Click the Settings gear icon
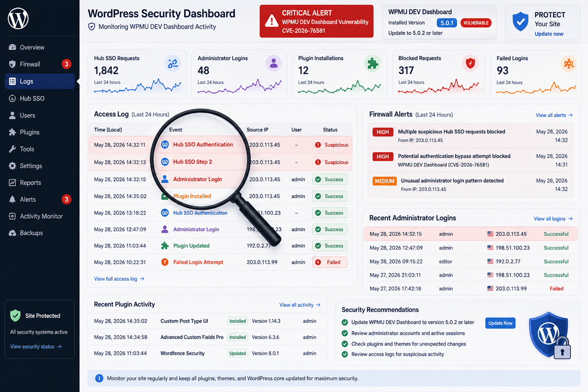The width and height of the screenshot is (588, 392). click(13, 166)
